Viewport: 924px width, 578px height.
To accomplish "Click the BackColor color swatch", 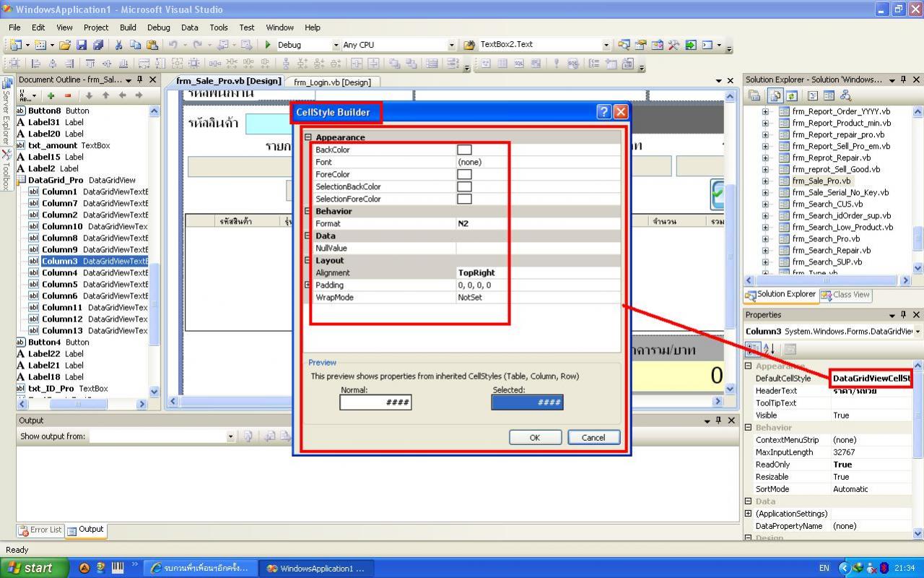I will 464,150.
